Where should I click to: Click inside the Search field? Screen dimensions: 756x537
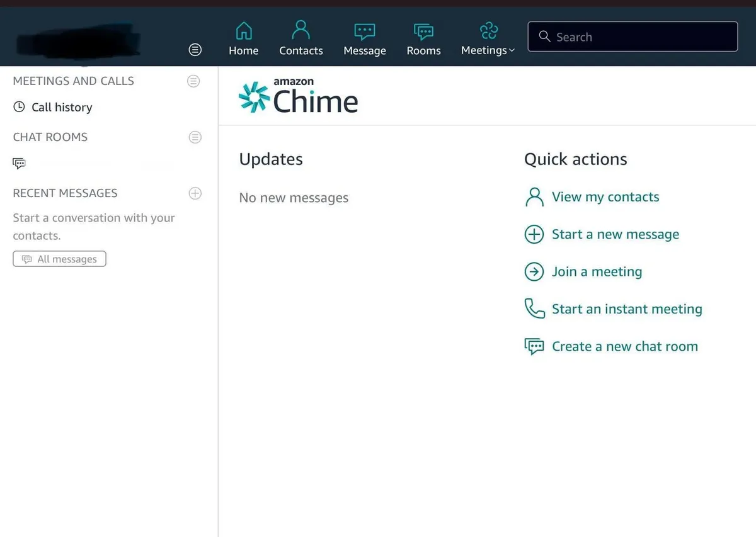pos(632,37)
